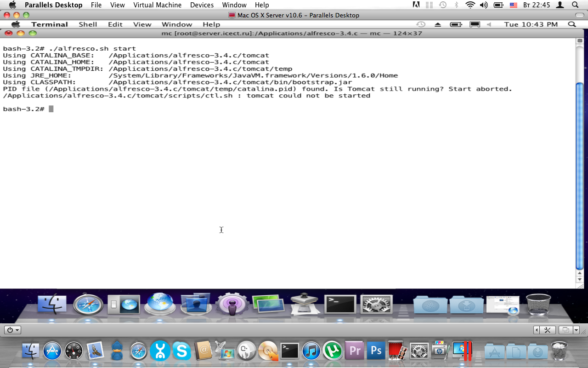The width and height of the screenshot is (588, 368).
Task: Expand the Parallels view mode dropdown arrow
Action: point(576,330)
